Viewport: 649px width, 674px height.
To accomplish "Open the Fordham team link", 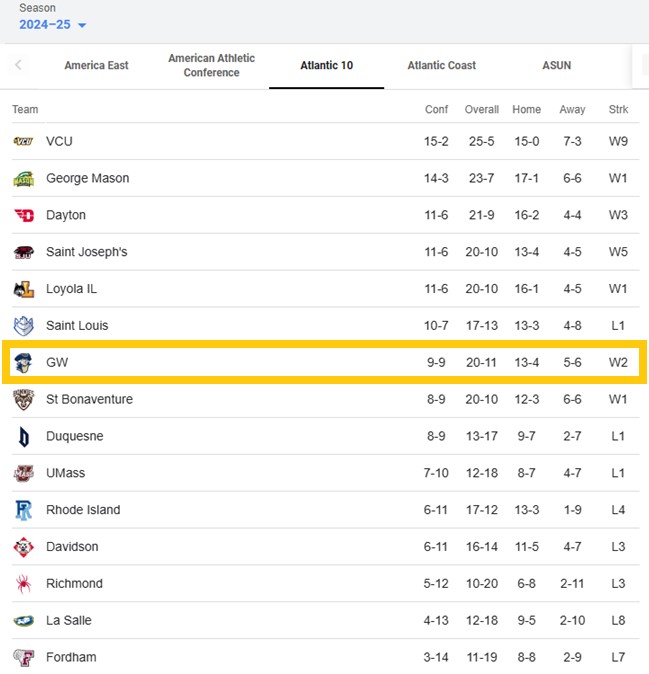I will pyautogui.click(x=71, y=658).
